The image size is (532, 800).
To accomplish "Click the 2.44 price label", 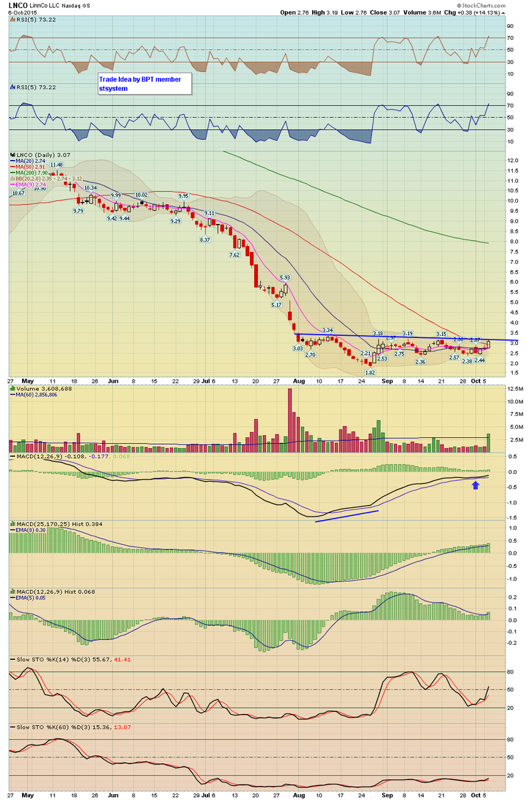I will pos(479,360).
